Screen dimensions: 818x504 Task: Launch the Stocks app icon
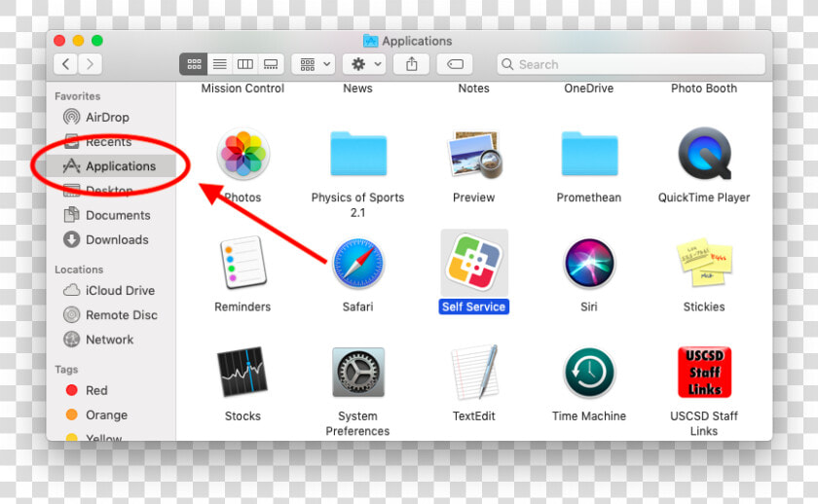tap(242, 372)
